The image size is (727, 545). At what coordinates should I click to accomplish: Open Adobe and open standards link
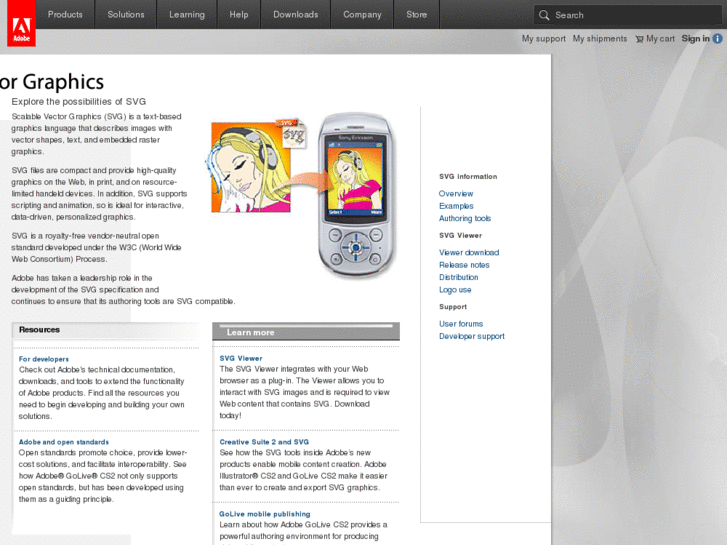tap(64, 442)
